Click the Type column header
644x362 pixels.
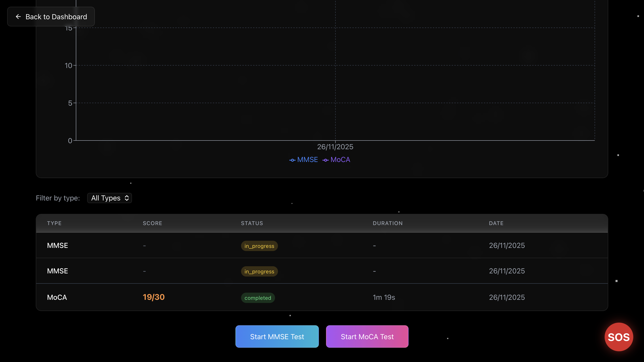[x=54, y=223]
